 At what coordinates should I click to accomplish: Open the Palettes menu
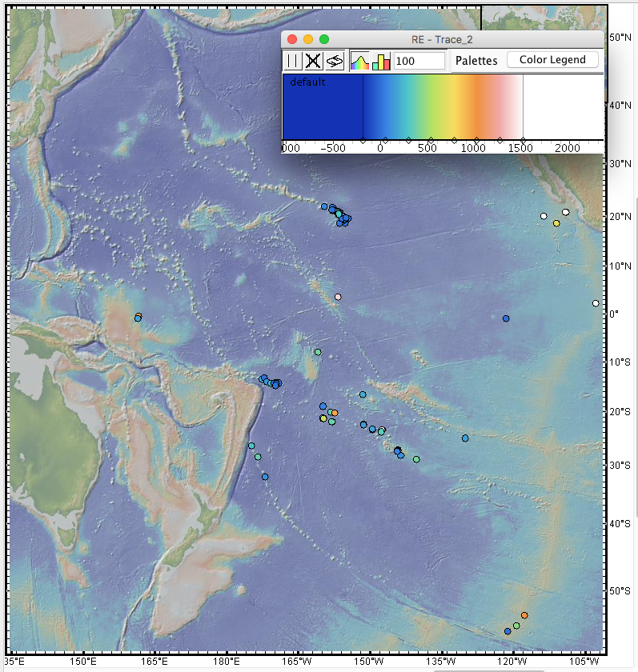(476, 61)
